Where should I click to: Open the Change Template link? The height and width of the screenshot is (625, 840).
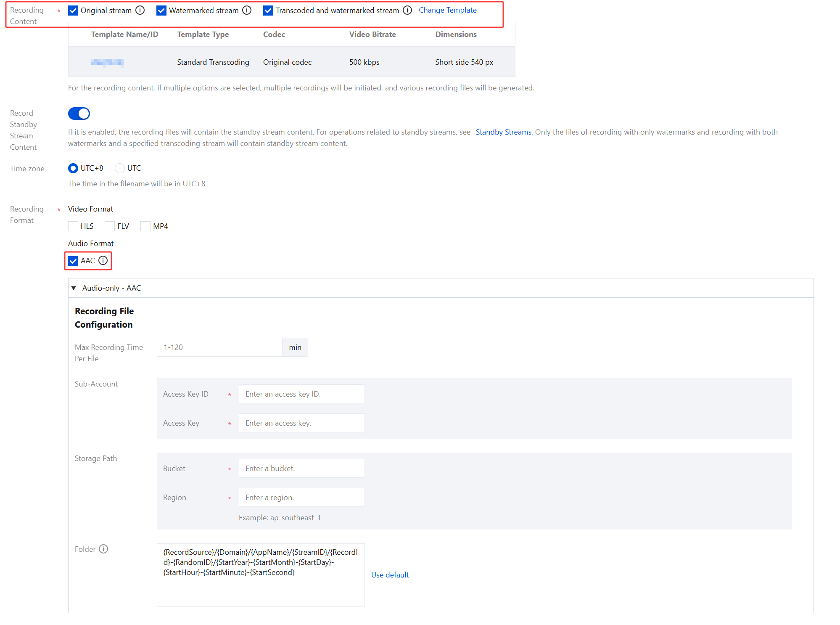click(447, 10)
